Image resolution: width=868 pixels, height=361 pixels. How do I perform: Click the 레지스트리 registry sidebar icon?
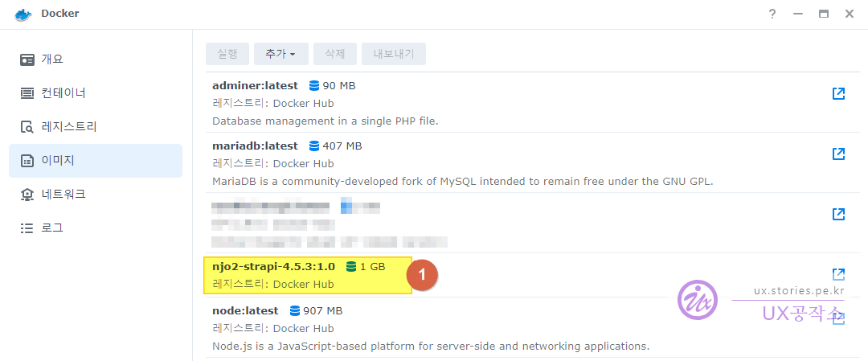coord(27,127)
